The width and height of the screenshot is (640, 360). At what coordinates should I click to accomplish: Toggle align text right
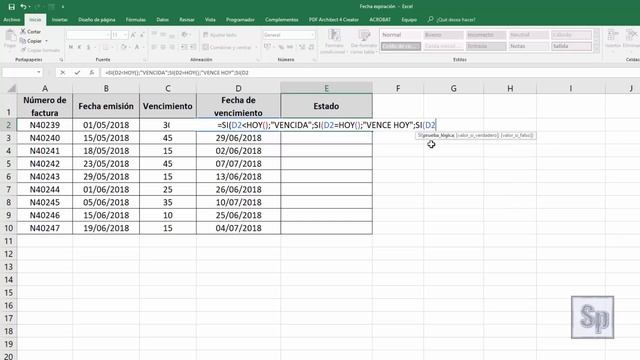pos(172,47)
